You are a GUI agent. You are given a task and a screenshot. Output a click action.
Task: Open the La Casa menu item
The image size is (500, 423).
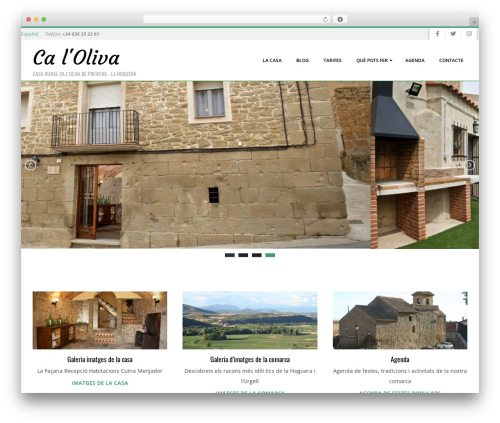[x=272, y=60]
